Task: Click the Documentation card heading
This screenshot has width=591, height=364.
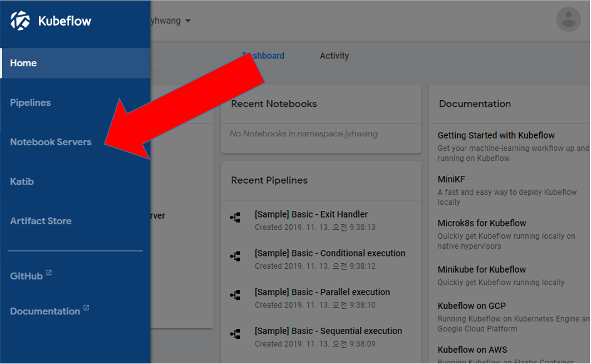Action: click(475, 104)
